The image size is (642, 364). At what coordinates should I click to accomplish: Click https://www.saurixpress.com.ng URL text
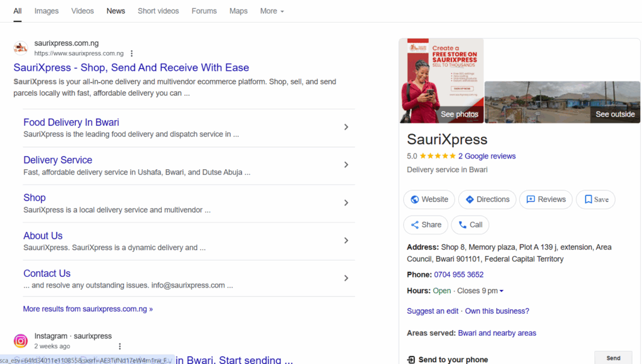78,54
